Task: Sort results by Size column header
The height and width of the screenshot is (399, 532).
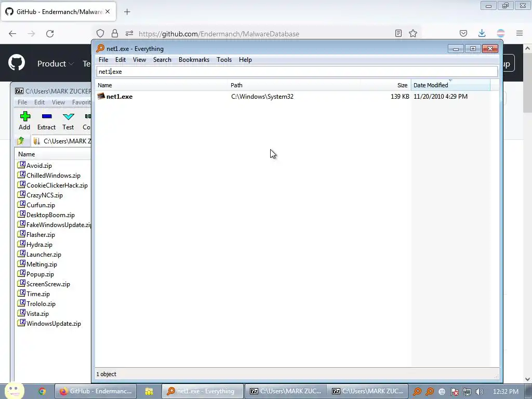Action: click(386, 85)
